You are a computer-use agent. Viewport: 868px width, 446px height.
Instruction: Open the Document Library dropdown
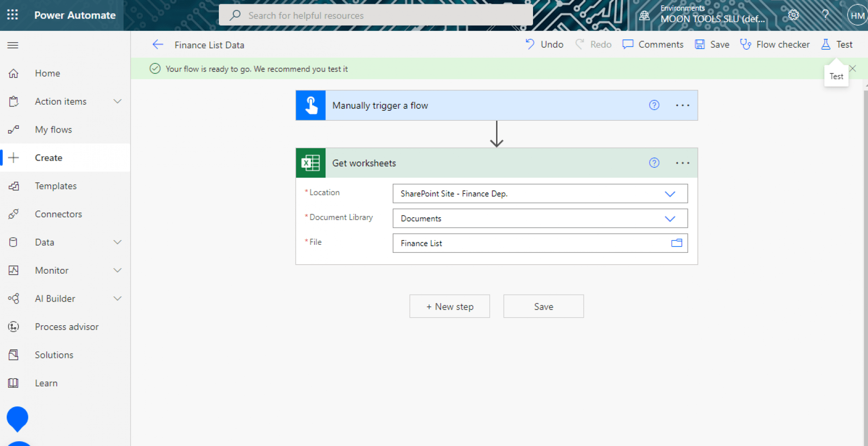(670, 218)
